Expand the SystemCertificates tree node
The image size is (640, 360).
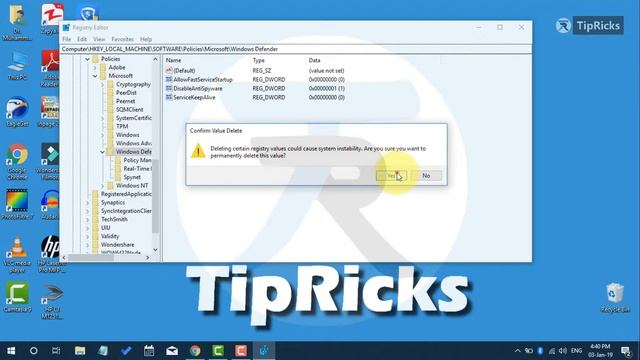[102, 118]
